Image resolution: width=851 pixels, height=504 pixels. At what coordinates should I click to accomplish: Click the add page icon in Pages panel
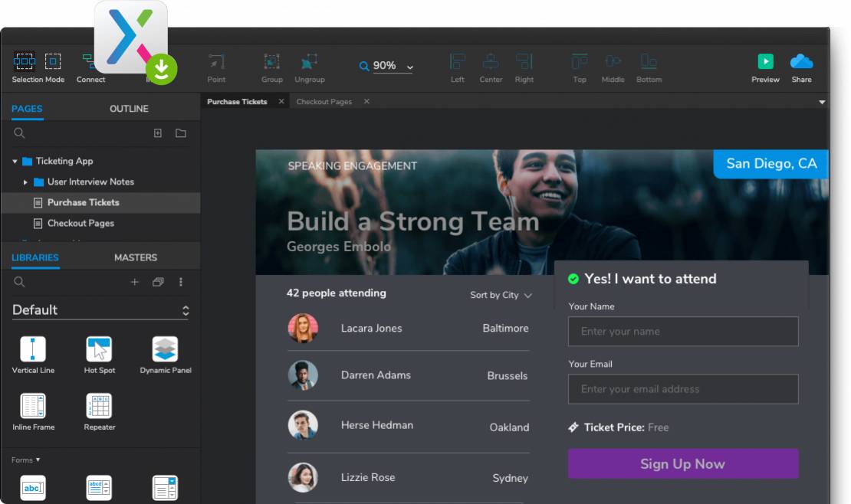point(158,133)
